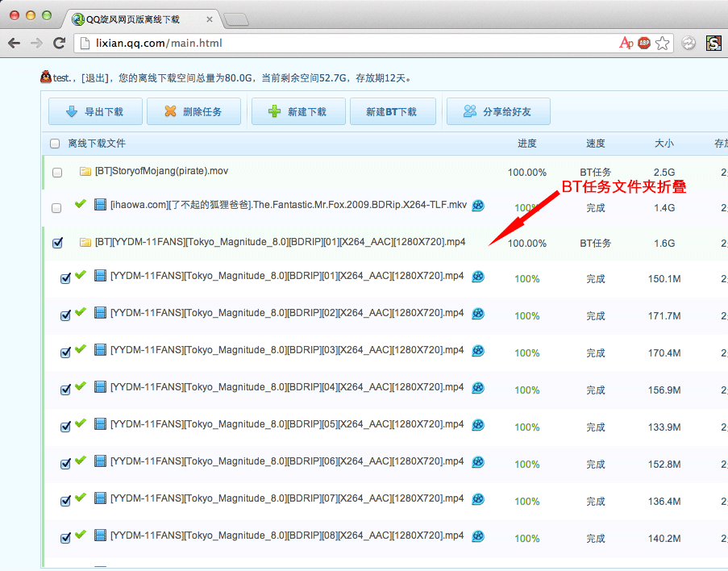Viewport: 728px width, 571px height.
Task: Click the 新建下载 button
Action: (298, 111)
